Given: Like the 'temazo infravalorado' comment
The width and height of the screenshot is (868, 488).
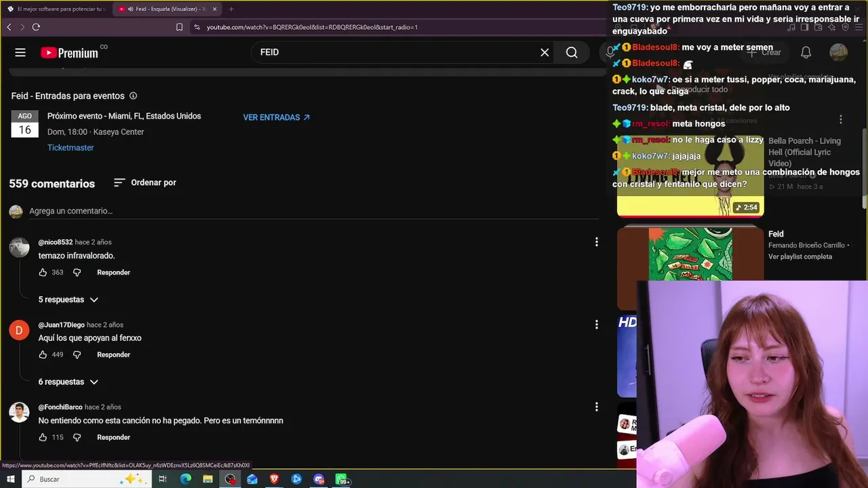Looking at the screenshot, I should 43,272.
